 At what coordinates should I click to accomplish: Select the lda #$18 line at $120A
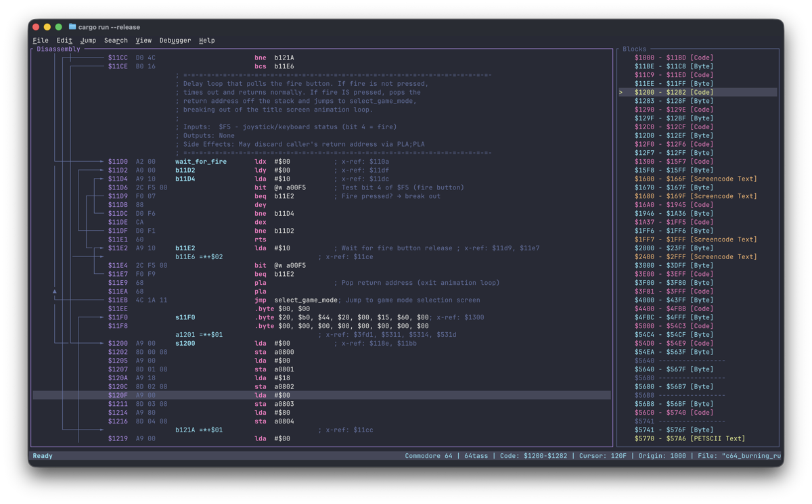coord(322,378)
